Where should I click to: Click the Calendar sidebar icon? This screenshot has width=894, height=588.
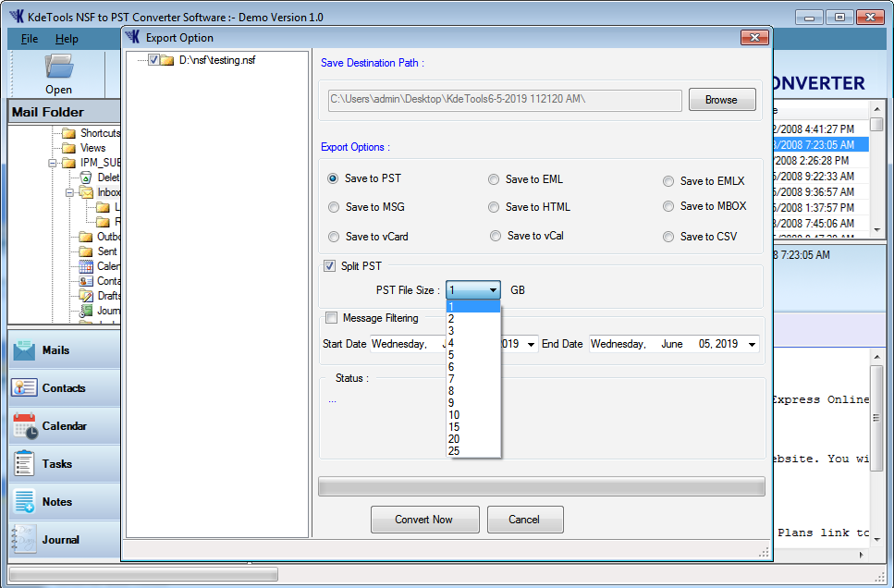(24, 426)
